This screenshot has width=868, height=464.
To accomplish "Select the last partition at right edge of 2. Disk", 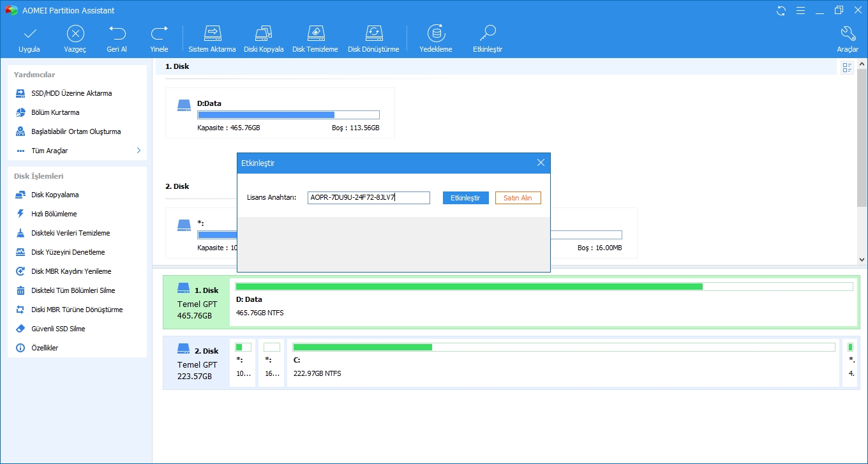I will point(851,363).
